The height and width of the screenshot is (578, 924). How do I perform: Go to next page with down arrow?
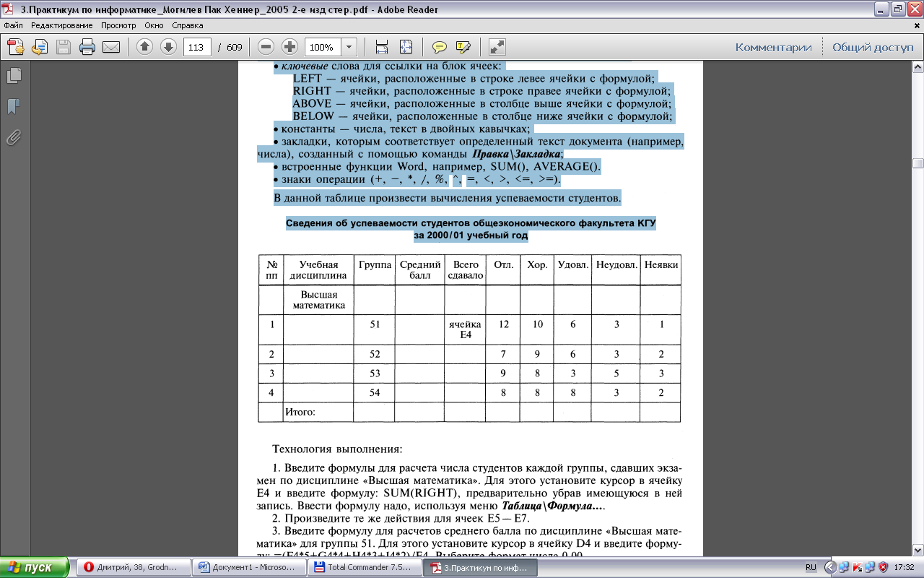[168, 48]
